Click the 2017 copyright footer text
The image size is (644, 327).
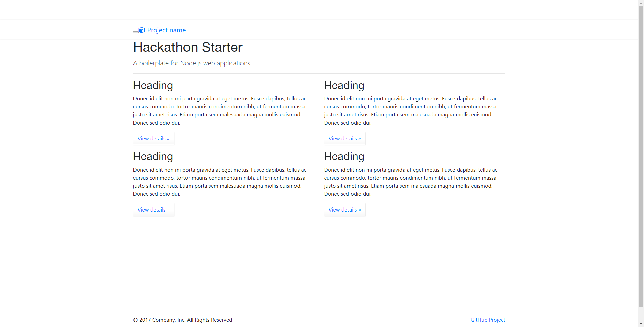pyautogui.click(x=183, y=320)
